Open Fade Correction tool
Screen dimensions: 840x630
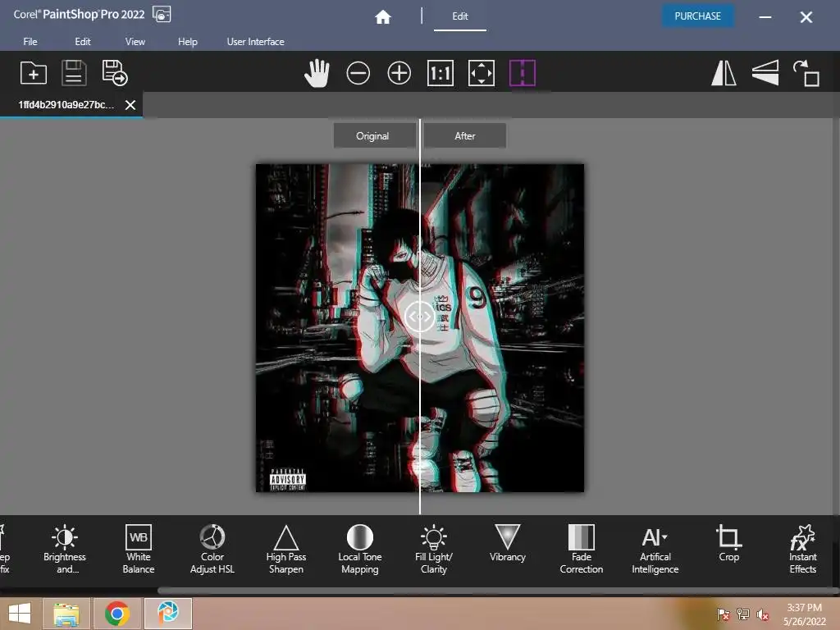point(582,549)
